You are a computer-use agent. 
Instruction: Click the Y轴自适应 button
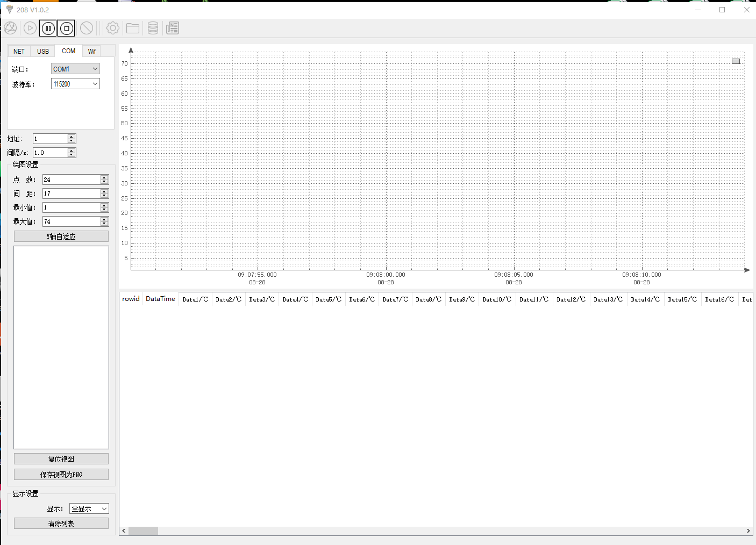[61, 236]
